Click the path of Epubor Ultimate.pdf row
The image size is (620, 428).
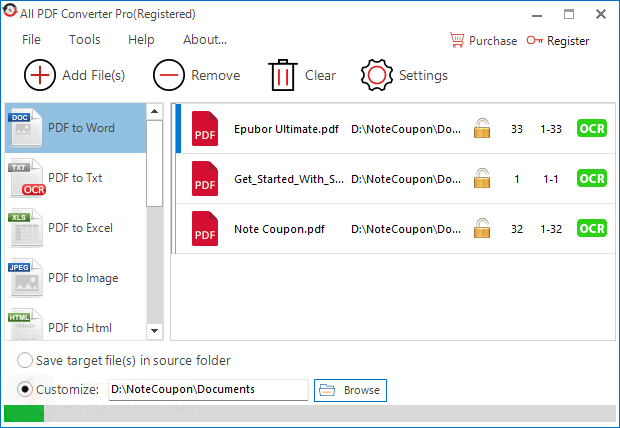pos(406,129)
